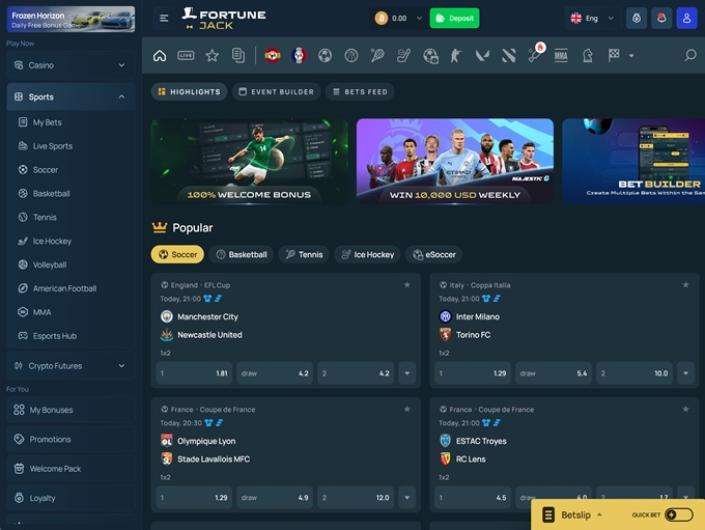This screenshot has width=705, height=530.
Task: Open the Eng language dropdown
Action: pos(592,18)
